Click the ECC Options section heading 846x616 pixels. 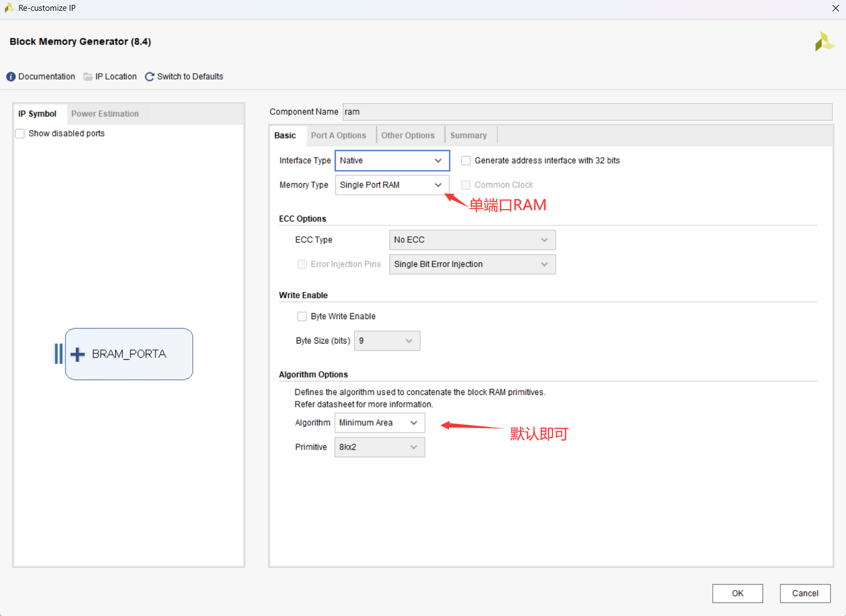pyautogui.click(x=303, y=219)
